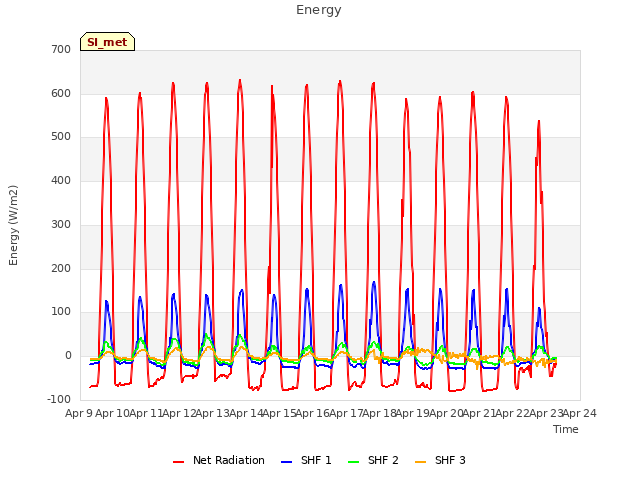Toggle the SHF 2 legend entry
This screenshot has width=640, height=480.
click(x=373, y=460)
